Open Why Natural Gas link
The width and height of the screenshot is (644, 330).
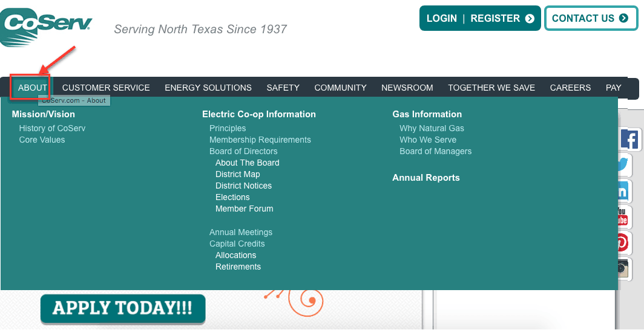(432, 128)
